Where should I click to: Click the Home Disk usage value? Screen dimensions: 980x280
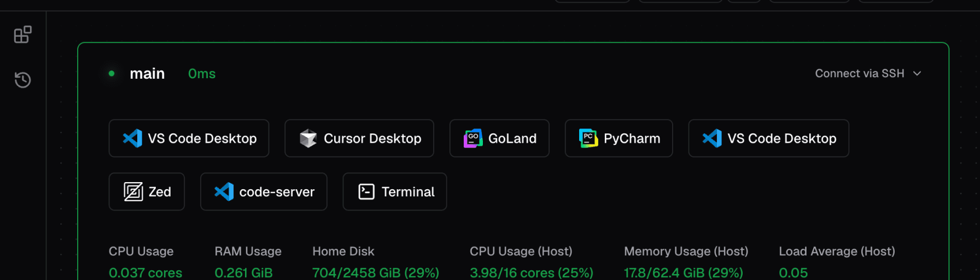[x=376, y=272]
